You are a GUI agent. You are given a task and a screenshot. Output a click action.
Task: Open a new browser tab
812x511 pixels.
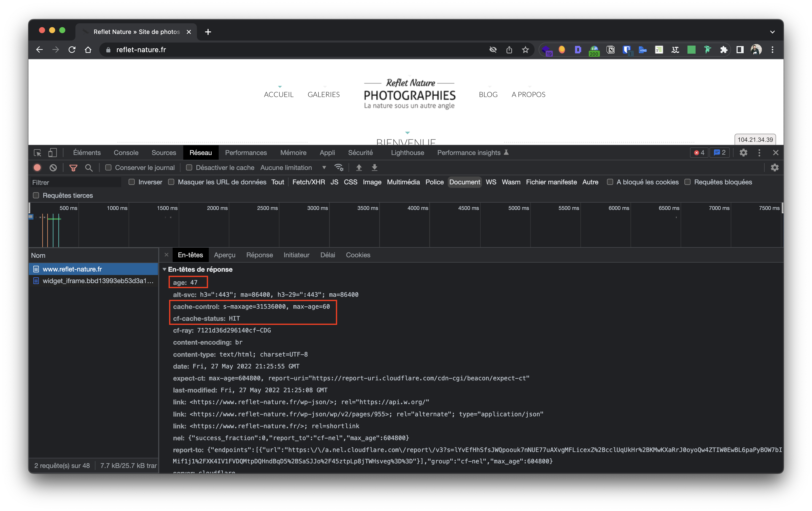pos(208,32)
